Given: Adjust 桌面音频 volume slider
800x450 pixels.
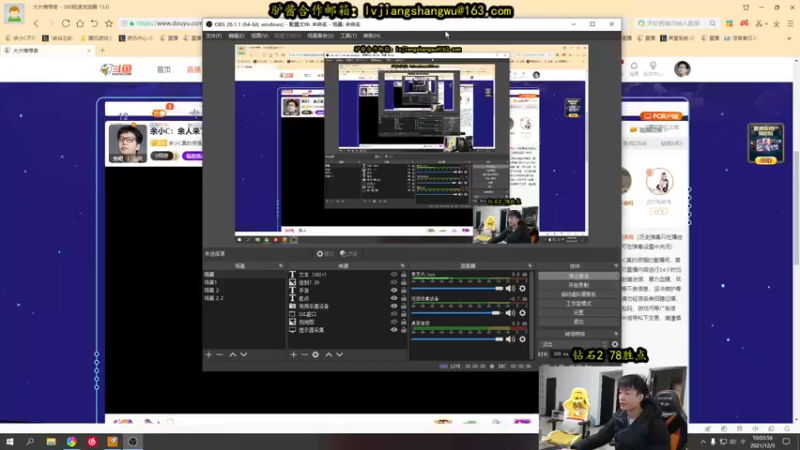Looking at the screenshot, I should (458, 339).
